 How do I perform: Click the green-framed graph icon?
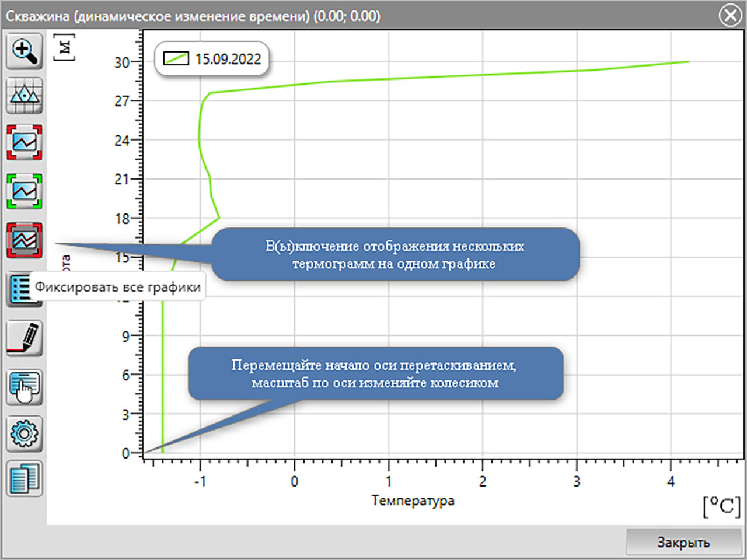pos(25,191)
